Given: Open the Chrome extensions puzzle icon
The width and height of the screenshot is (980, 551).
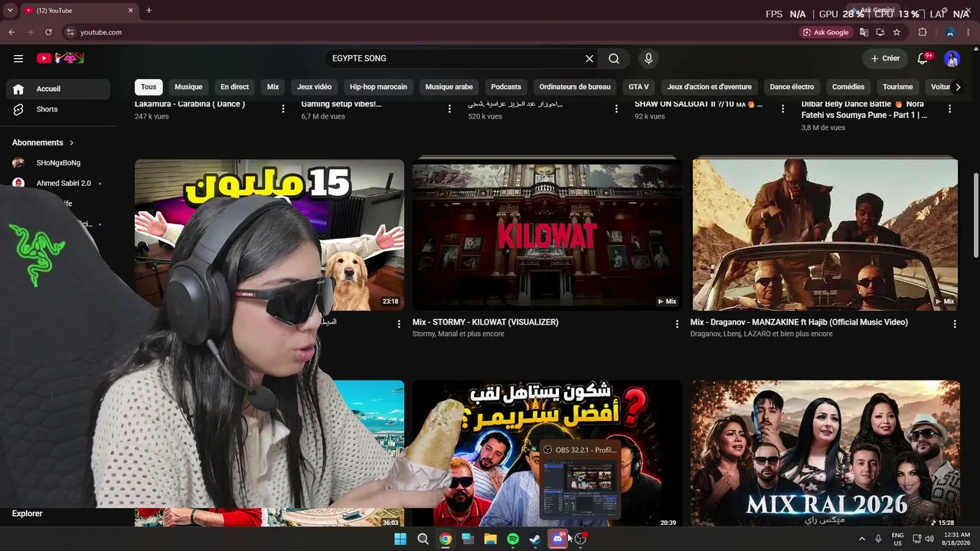Looking at the screenshot, I should click(x=923, y=32).
